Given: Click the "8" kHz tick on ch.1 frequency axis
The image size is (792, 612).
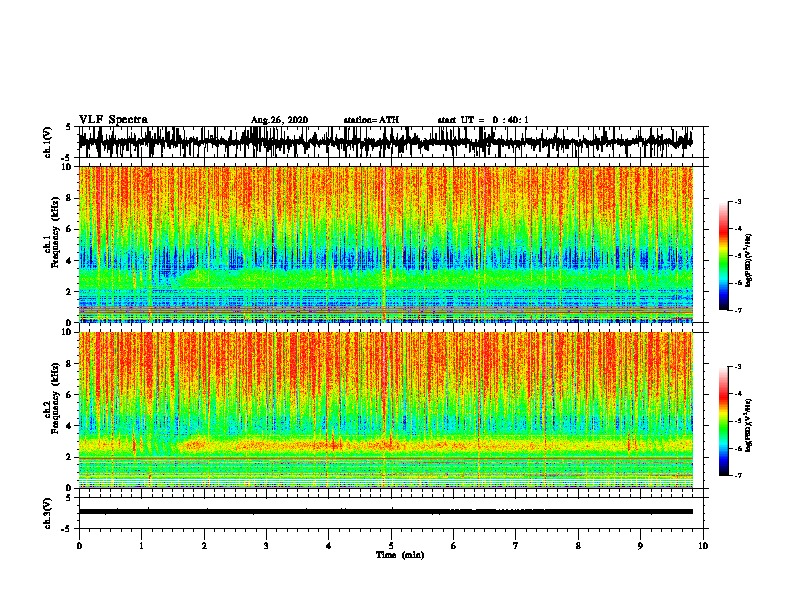Looking at the screenshot, I should pos(70,198).
